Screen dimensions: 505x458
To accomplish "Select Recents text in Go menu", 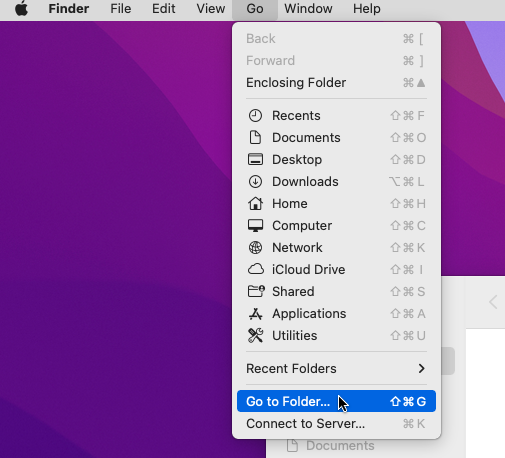I will [296, 116].
